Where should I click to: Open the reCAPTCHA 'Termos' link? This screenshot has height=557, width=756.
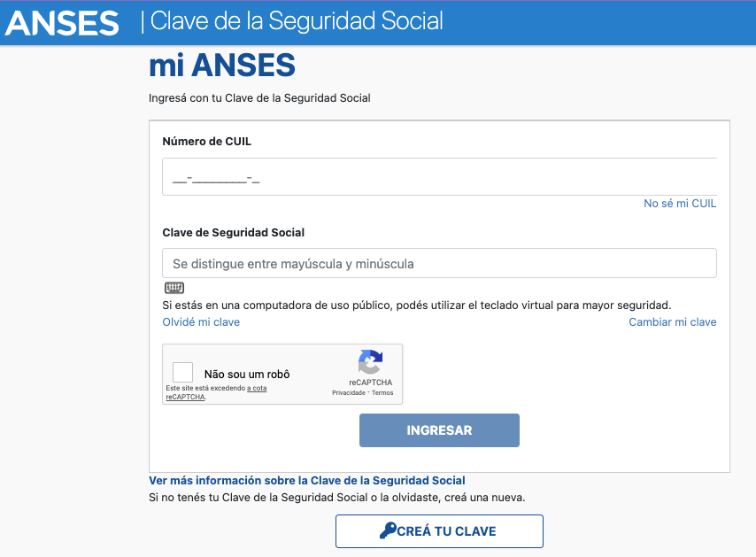[382, 393]
